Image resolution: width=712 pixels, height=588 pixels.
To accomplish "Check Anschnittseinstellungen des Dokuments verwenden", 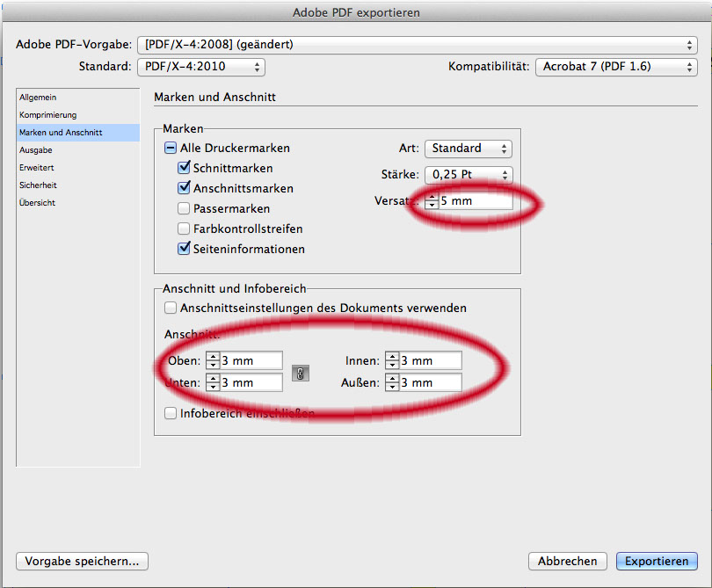I will 171,308.
